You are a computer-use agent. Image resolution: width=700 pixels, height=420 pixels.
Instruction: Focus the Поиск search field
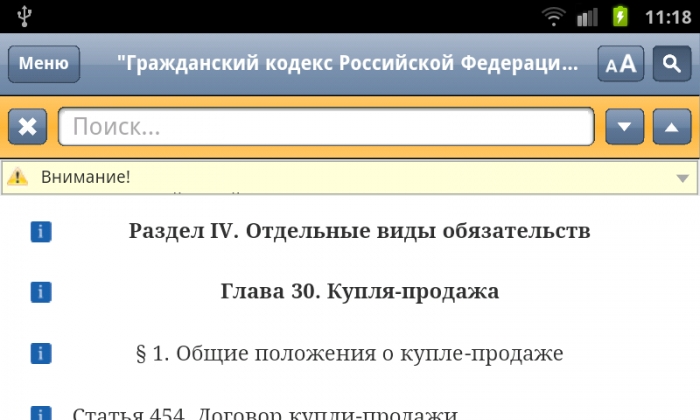(326, 127)
